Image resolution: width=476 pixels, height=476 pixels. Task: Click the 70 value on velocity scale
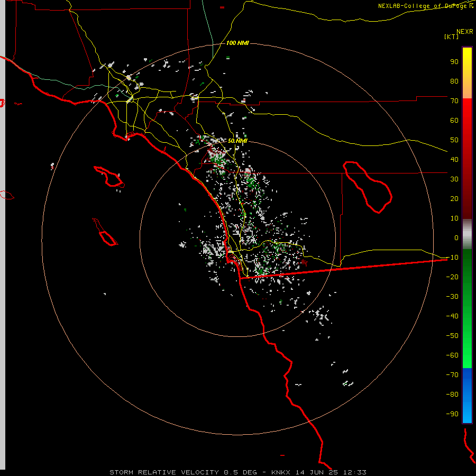pyautogui.click(x=454, y=101)
